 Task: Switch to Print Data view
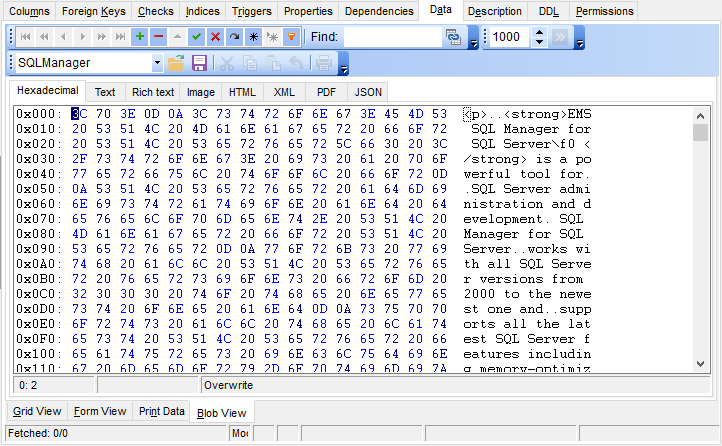point(162,411)
